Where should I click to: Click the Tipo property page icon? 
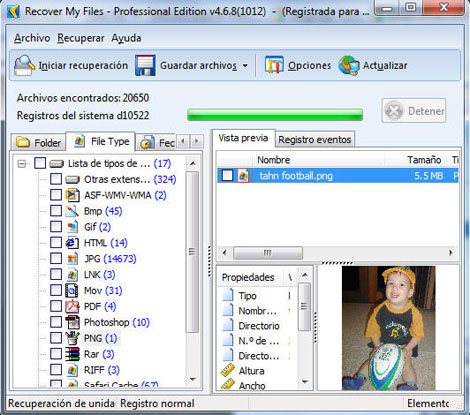coord(228,295)
